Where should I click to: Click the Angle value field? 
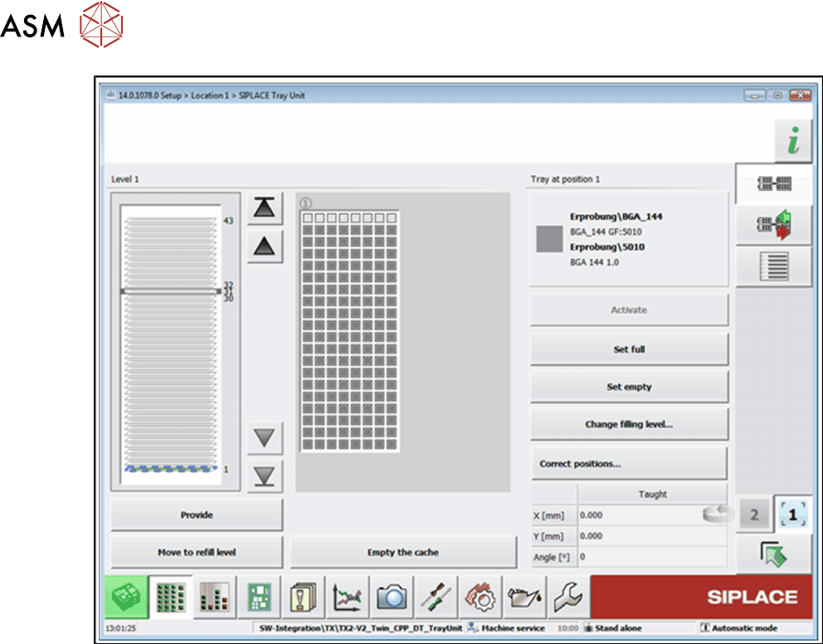click(x=652, y=557)
